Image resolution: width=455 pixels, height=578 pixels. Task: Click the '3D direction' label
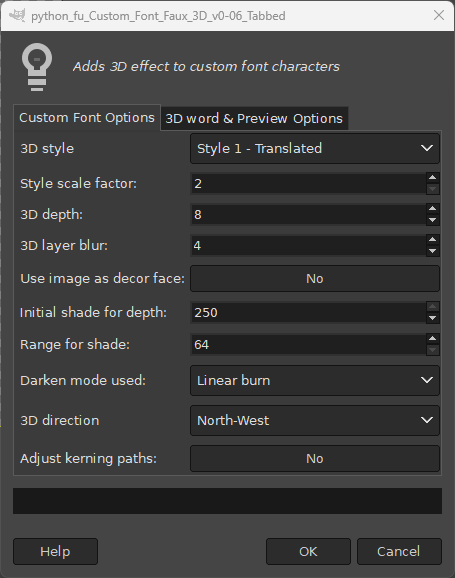coord(60,420)
